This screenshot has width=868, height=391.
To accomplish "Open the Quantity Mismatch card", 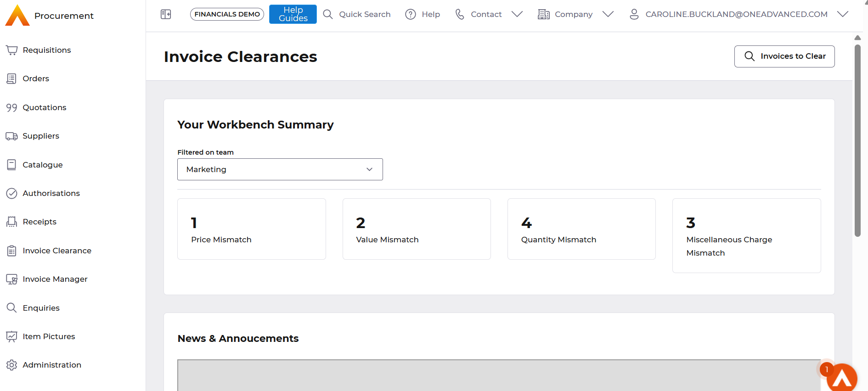I will tap(581, 229).
